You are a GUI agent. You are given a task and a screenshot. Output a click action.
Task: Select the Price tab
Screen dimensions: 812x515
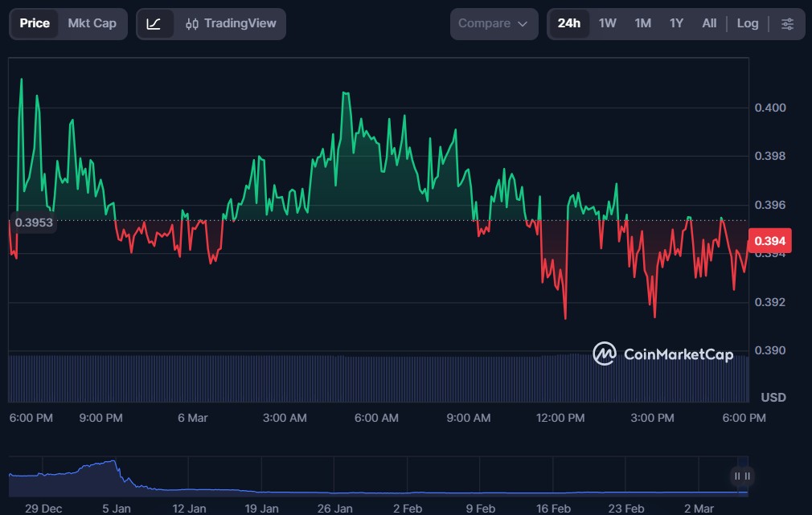[35, 23]
